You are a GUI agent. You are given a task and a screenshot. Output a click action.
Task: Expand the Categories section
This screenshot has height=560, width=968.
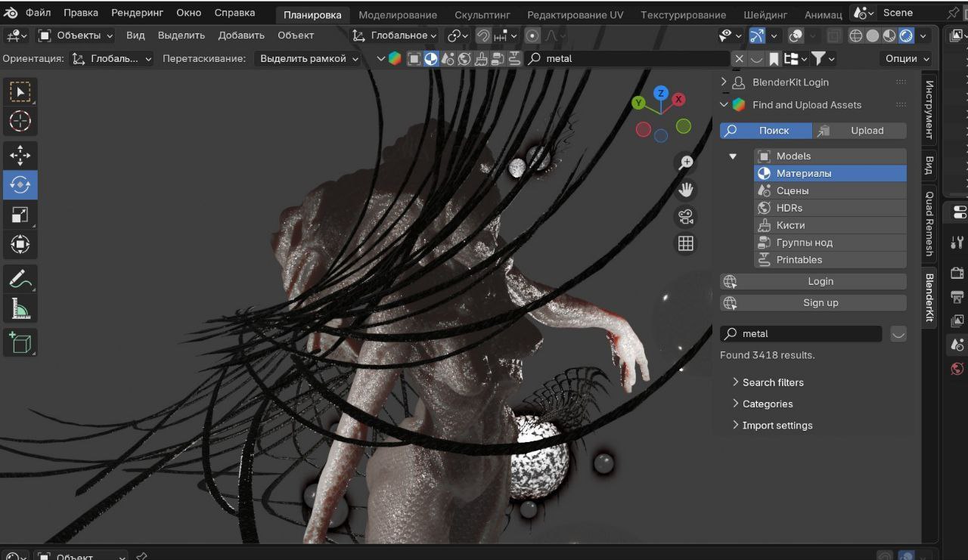click(x=767, y=404)
